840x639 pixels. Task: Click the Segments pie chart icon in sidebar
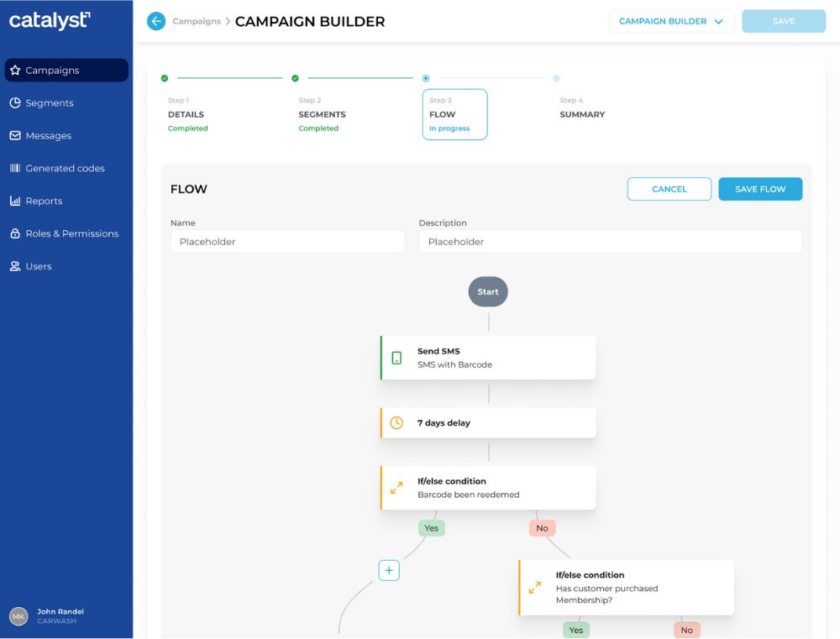pyautogui.click(x=15, y=103)
